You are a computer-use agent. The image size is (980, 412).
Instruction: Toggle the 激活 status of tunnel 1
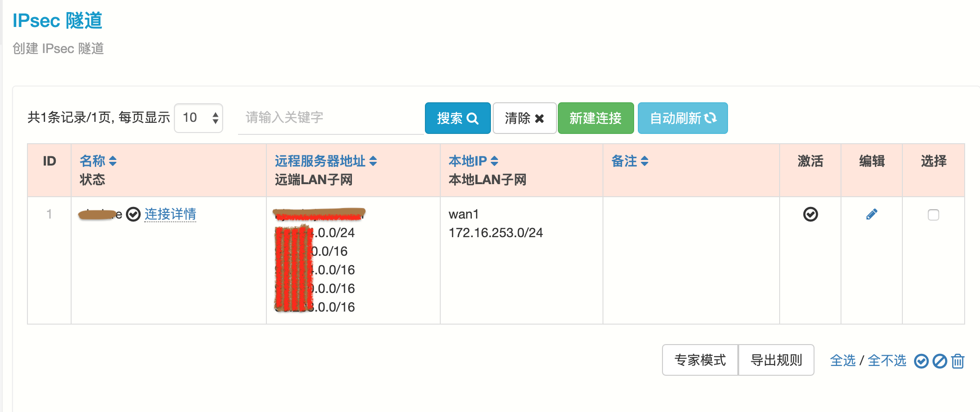(x=810, y=214)
